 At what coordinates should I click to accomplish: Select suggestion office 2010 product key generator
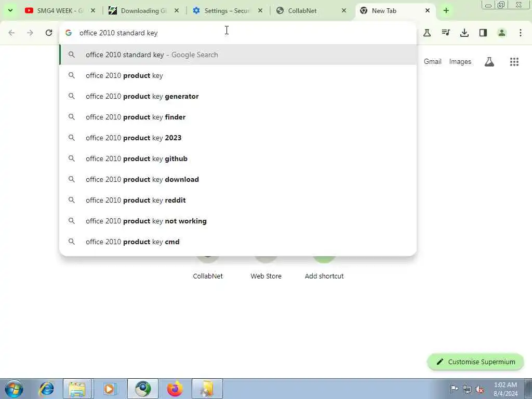click(x=238, y=96)
